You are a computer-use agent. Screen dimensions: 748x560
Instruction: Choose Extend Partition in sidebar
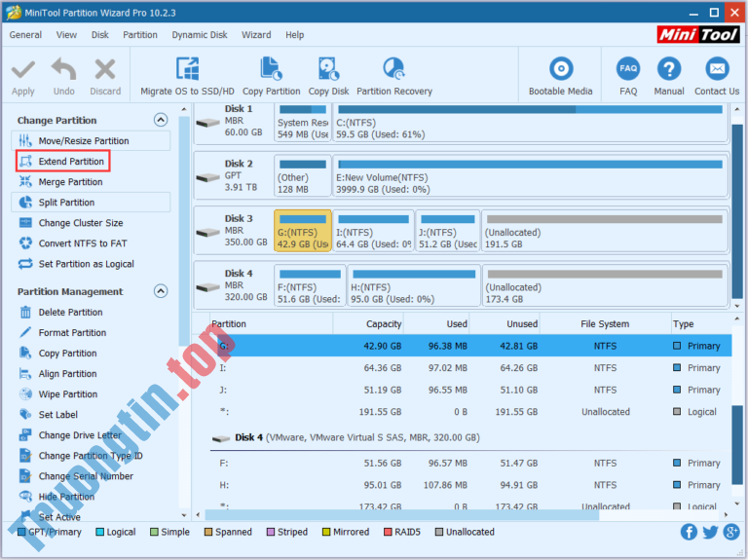click(x=63, y=162)
